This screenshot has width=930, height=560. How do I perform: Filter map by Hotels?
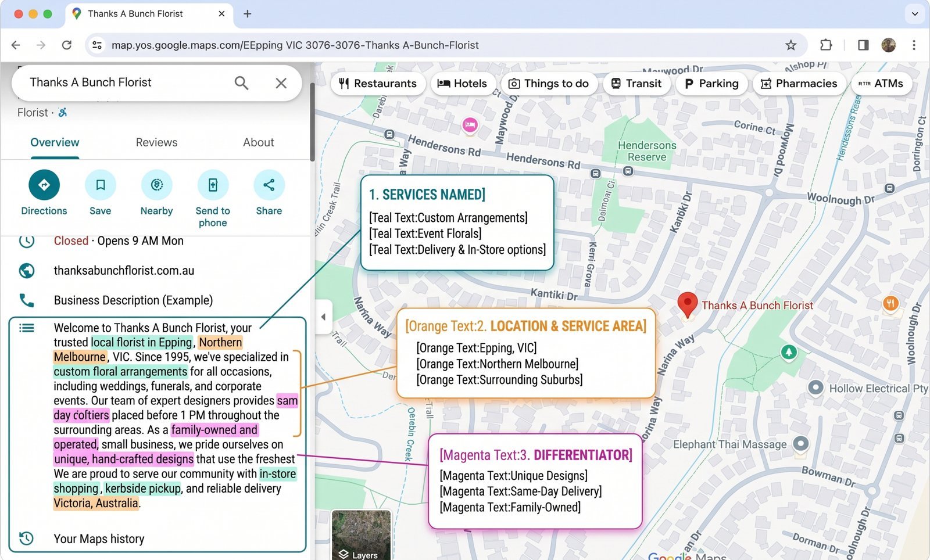pyautogui.click(x=463, y=84)
